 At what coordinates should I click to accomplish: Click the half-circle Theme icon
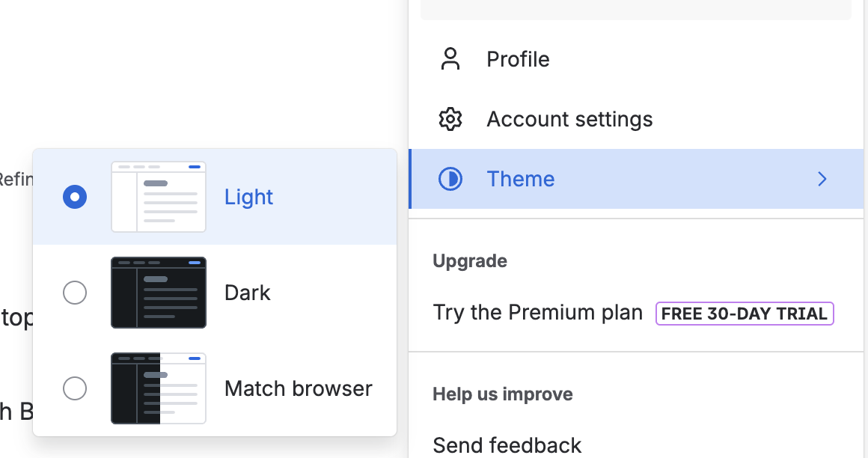450,179
